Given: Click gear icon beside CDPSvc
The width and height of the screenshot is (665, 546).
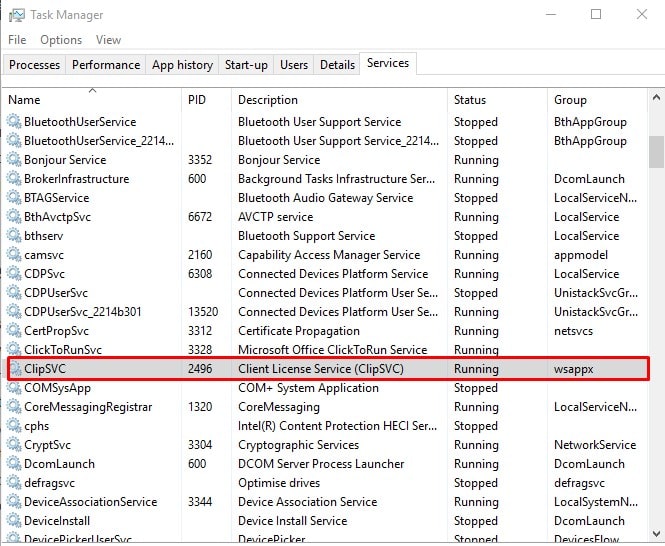Looking at the screenshot, I should click(14, 274).
